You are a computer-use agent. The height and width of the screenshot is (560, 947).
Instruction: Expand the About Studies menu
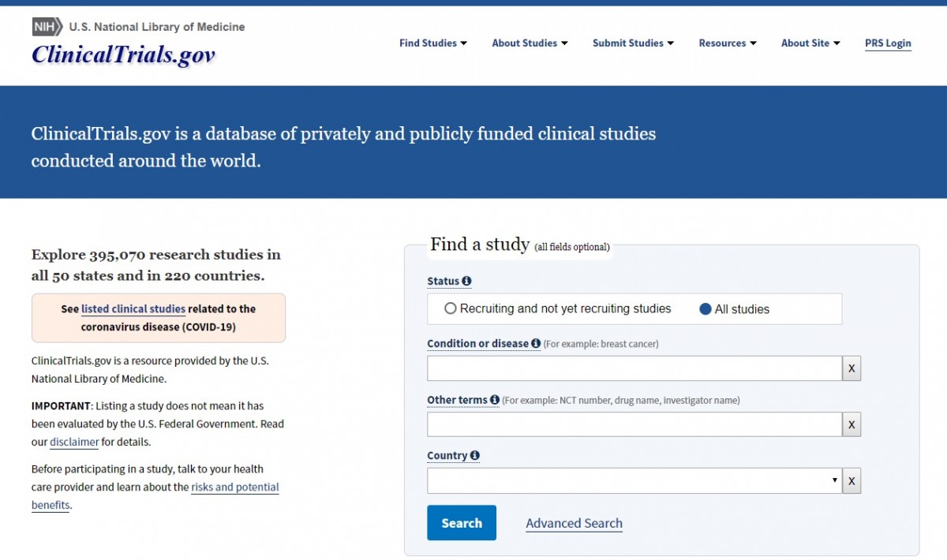point(530,43)
